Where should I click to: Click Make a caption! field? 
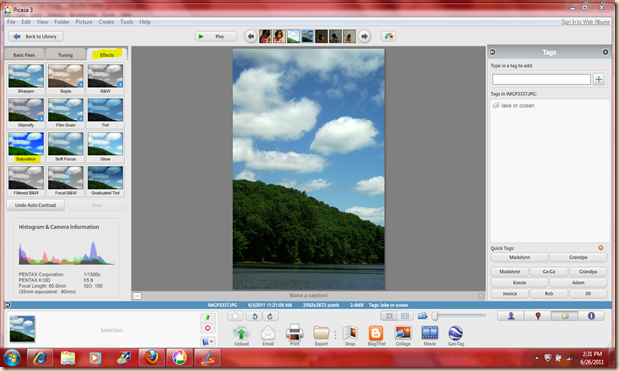click(309, 296)
